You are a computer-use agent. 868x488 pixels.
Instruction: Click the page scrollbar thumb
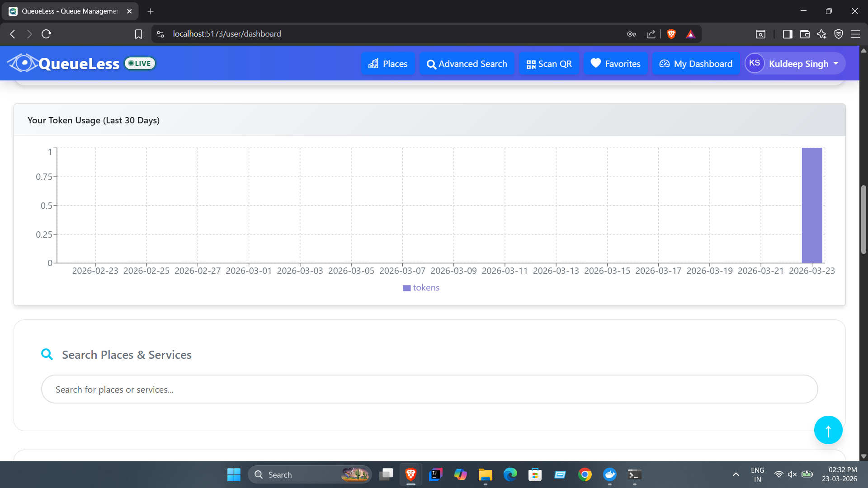tap(863, 219)
